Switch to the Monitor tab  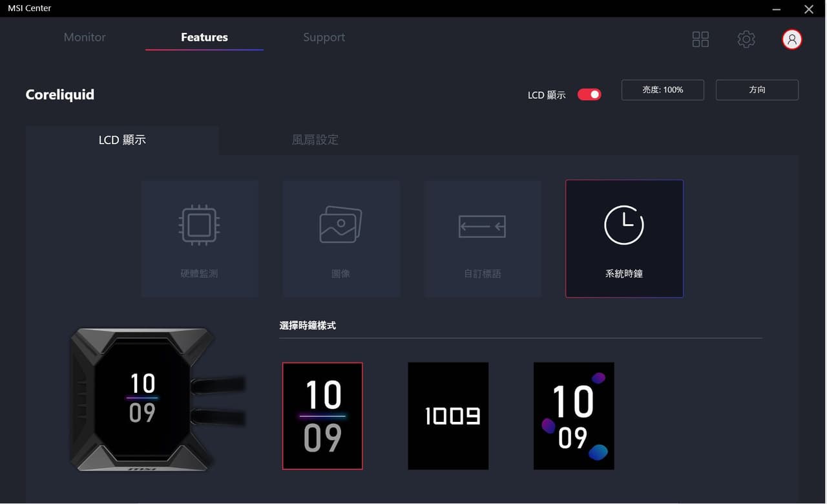click(85, 37)
